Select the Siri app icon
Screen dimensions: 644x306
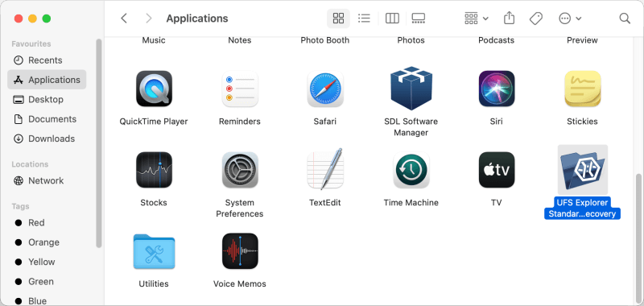point(497,89)
